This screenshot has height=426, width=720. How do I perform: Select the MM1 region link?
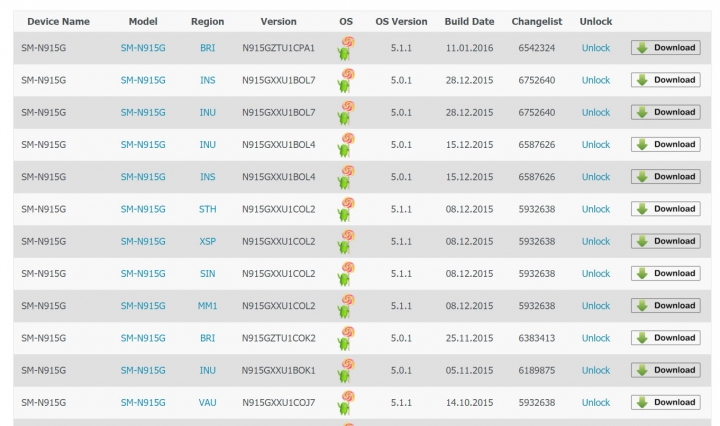[208, 306]
